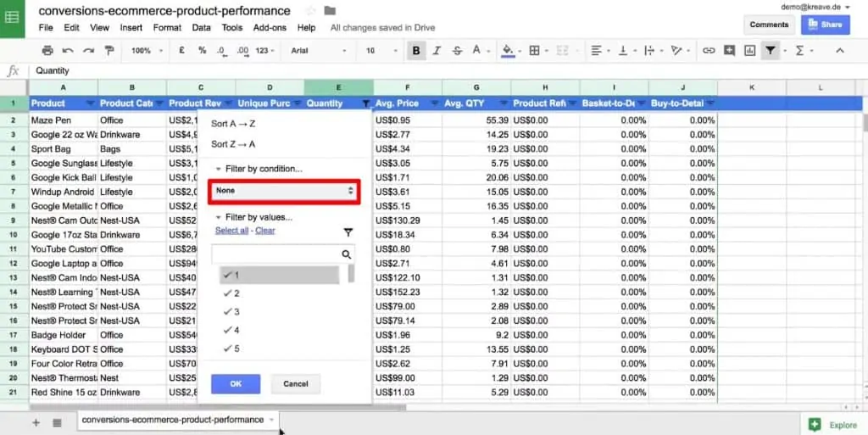Image resolution: width=868 pixels, height=435 pixels.
Task: Open the Format menu
Action: point(167,28)
